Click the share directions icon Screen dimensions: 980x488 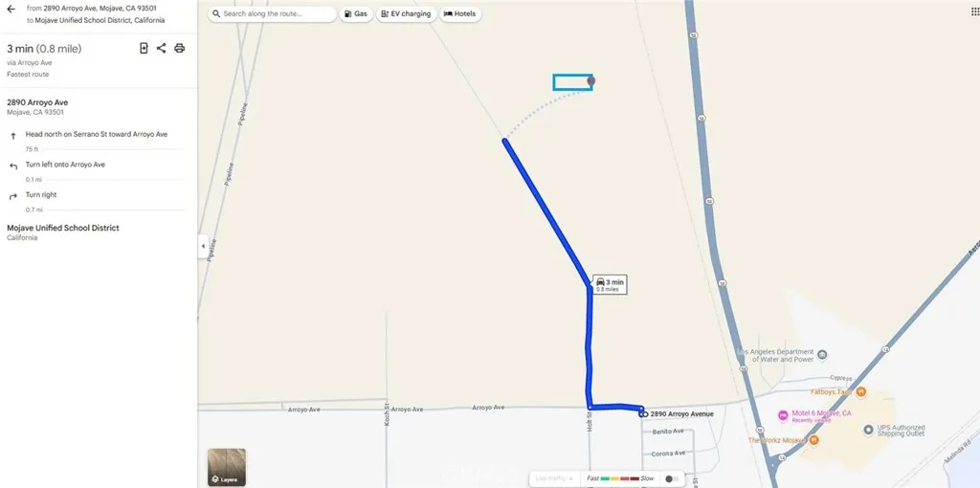[161, 48]
